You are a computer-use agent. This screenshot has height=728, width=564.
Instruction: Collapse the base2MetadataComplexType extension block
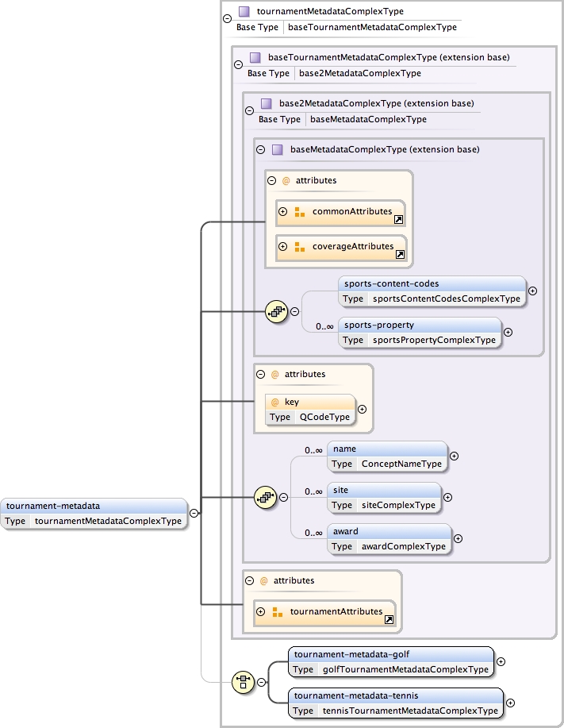point(250,111)
